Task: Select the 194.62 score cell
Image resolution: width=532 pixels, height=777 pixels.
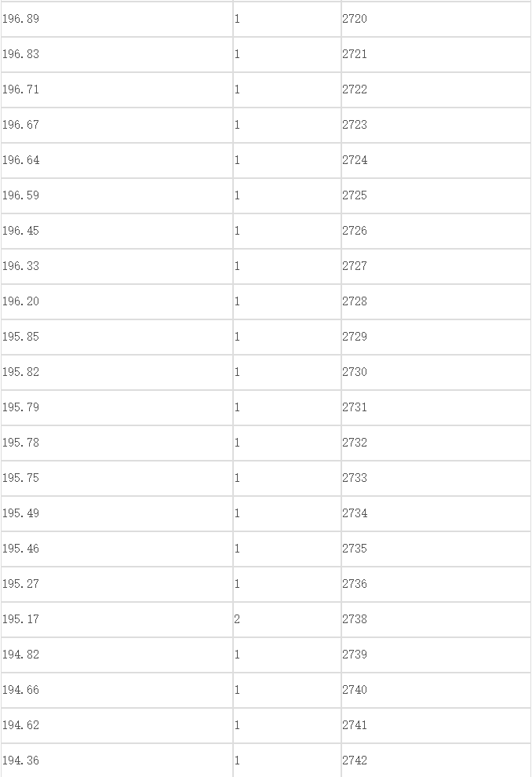Action: pyautogui.click(x=117, y=725)
